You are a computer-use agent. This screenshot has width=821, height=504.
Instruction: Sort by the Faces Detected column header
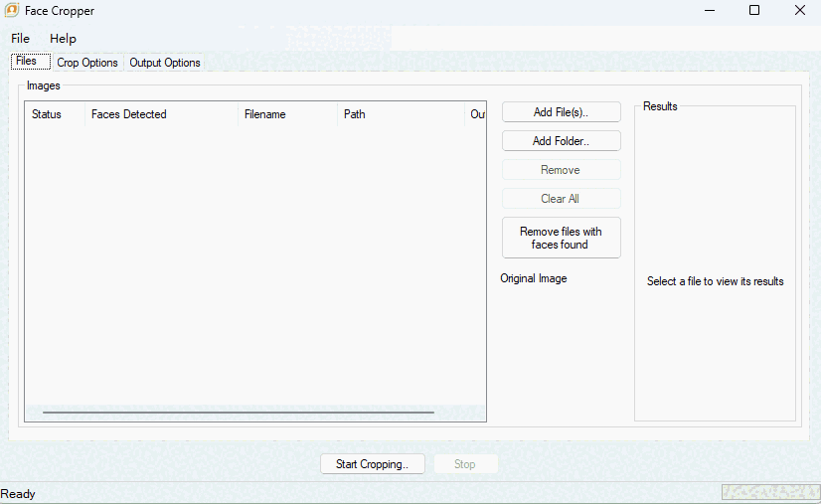coord(161,114)
